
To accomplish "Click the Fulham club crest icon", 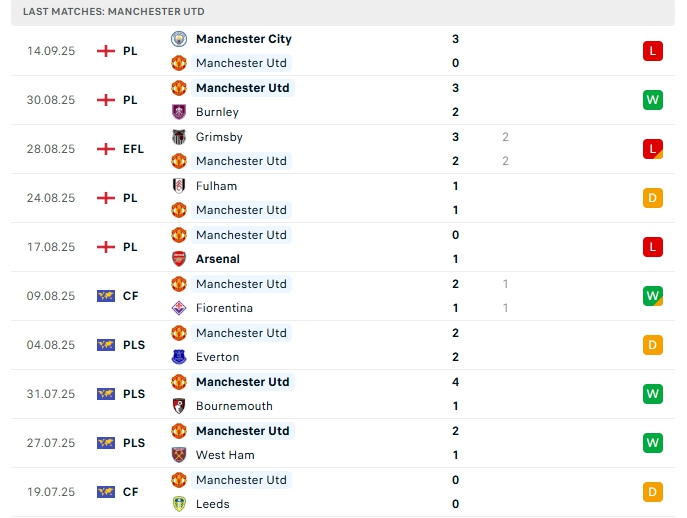I will pyautogui.click(x=179, y=186).
